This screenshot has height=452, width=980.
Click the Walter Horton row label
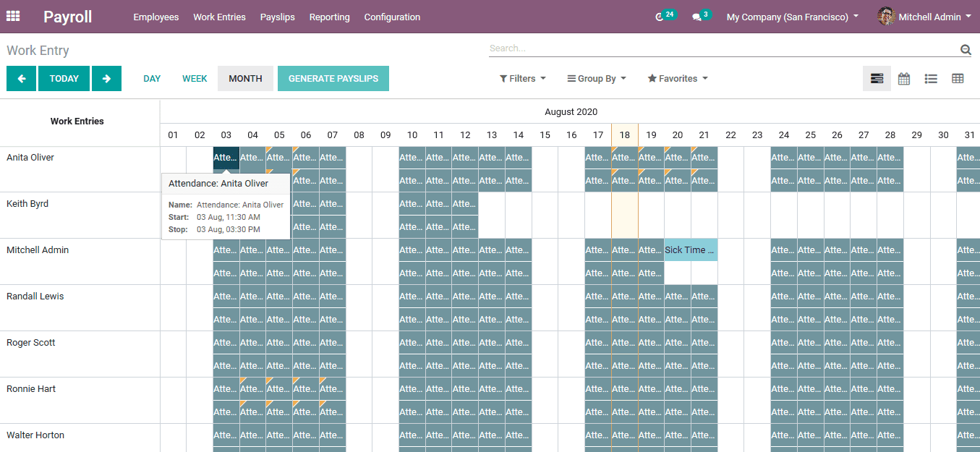[x=35, y=435]
